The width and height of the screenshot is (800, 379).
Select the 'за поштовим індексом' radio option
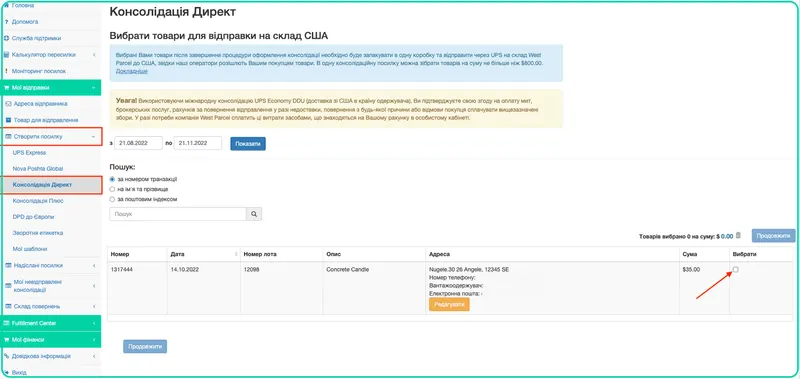112,199
